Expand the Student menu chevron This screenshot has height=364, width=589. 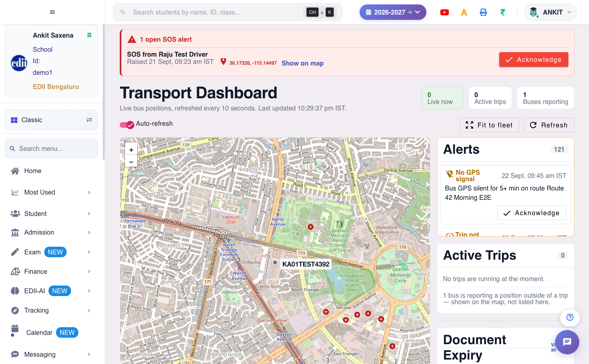pos(89,214)
